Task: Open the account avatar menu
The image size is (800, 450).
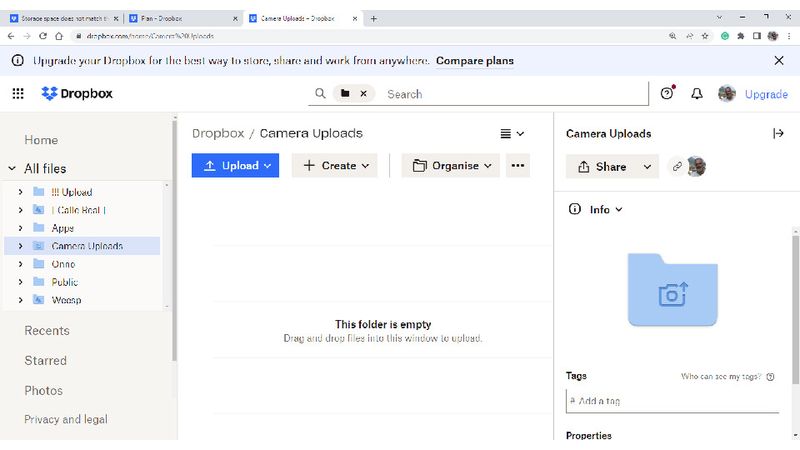Action: 727,93
